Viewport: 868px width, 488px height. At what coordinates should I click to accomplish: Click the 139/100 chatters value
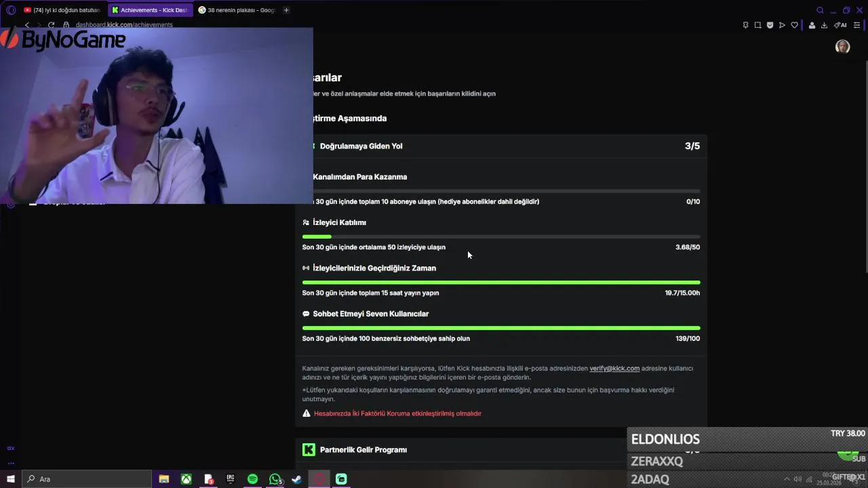click(688, 338)
